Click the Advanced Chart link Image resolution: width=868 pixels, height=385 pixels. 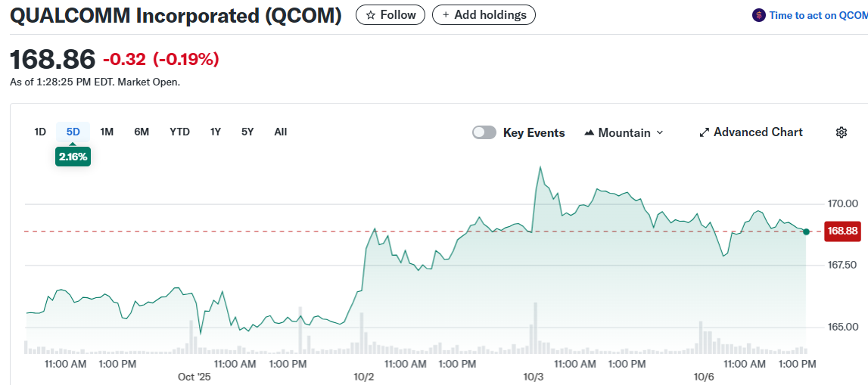point(758,132)
